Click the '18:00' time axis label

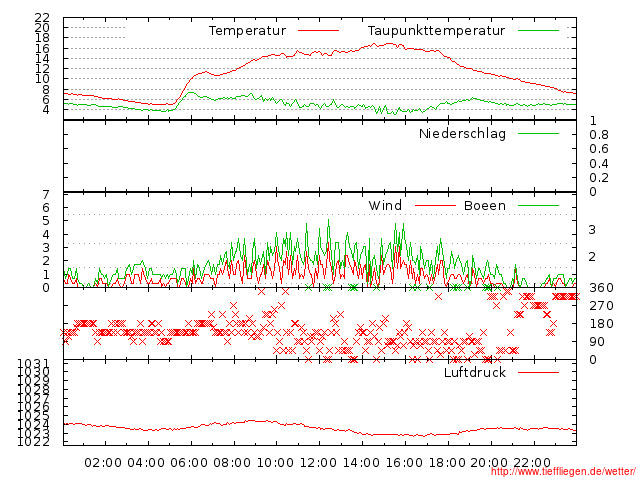point(447,463)
